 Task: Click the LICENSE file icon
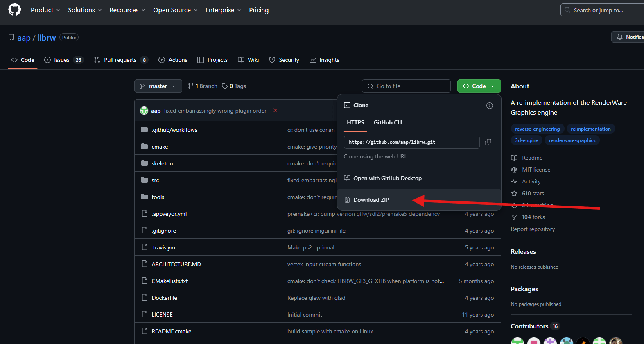pos(145,314)
